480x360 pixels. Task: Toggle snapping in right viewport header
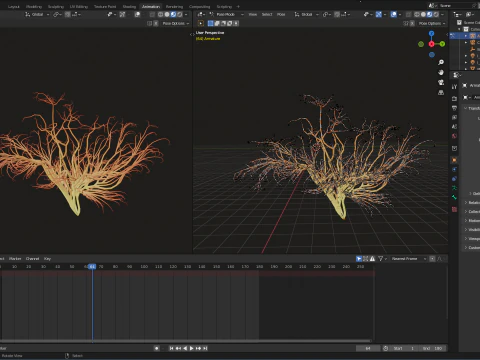(337, 14)
